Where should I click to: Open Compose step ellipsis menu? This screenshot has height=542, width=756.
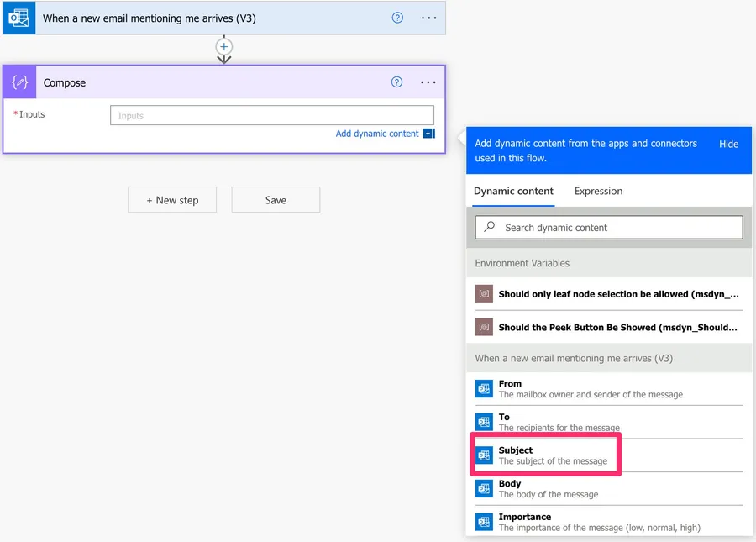428,82
